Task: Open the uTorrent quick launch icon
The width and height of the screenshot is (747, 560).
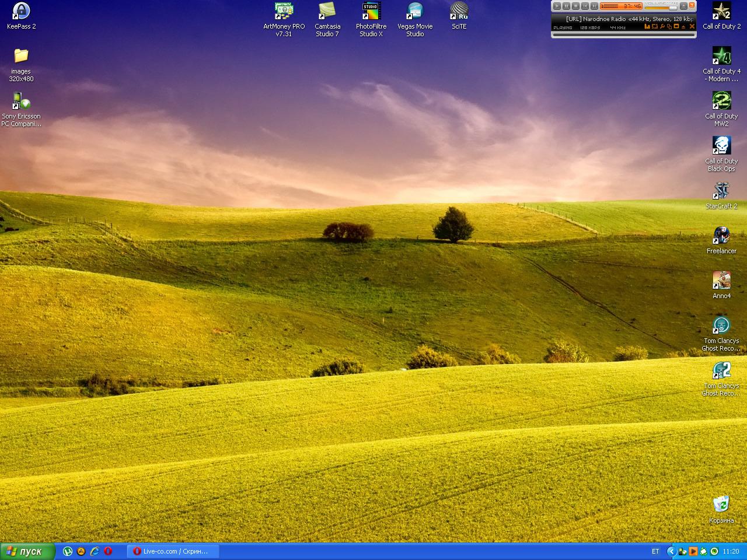Action: 68,551
